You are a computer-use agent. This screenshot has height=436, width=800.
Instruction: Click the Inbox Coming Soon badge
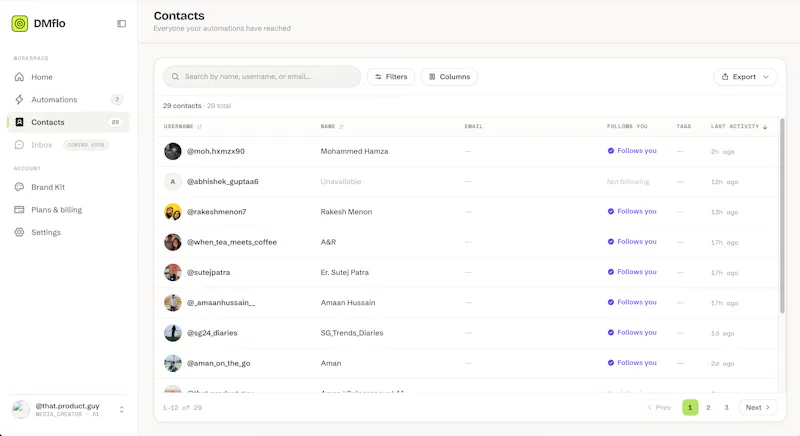tap(86, 145)
